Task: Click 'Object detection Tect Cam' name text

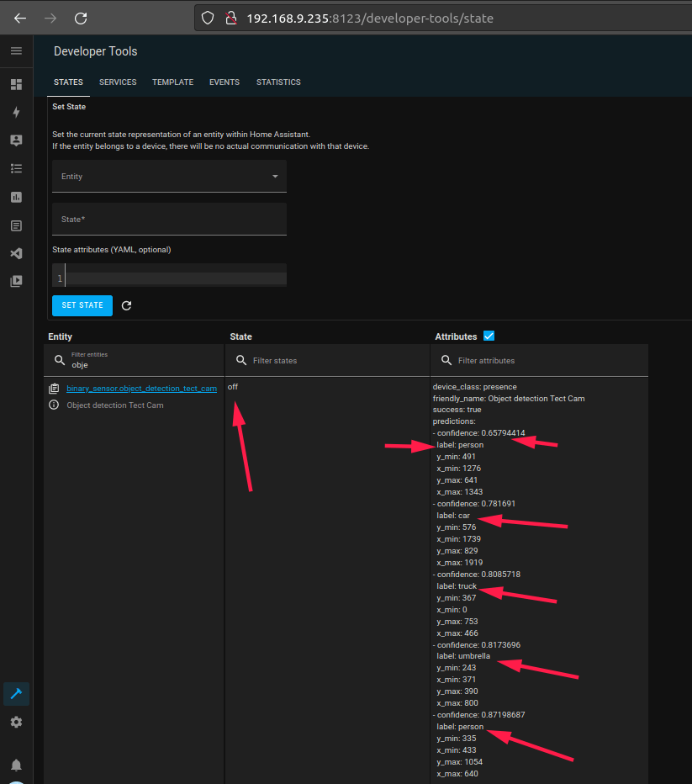Action: click(x=115, y=405)
